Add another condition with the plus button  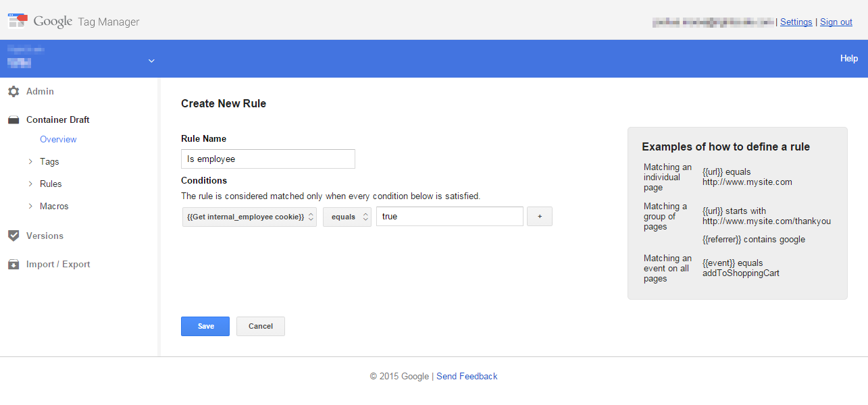[539, 216]
